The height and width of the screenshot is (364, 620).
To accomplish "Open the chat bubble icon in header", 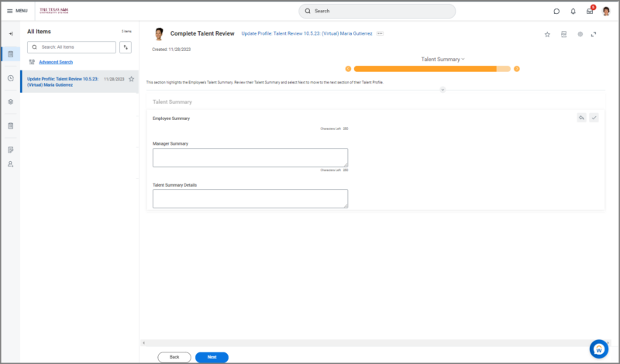I will [x=556, y=12].
